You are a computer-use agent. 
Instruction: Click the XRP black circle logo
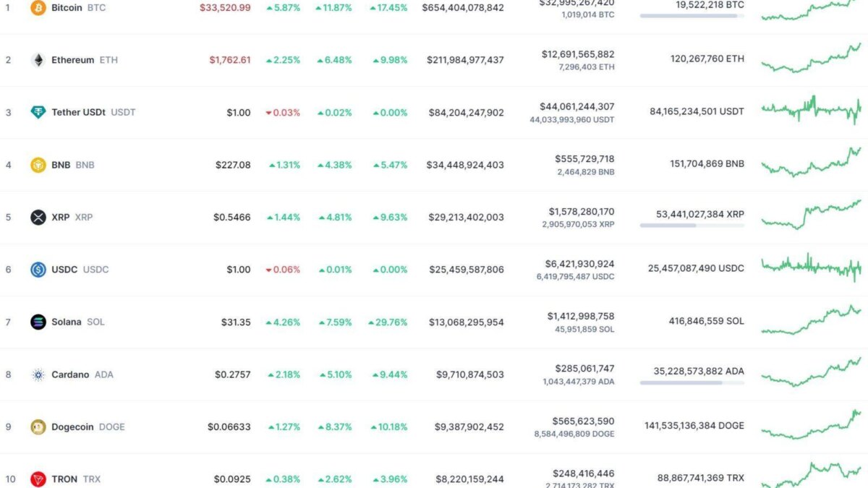[x=38, y=217]
